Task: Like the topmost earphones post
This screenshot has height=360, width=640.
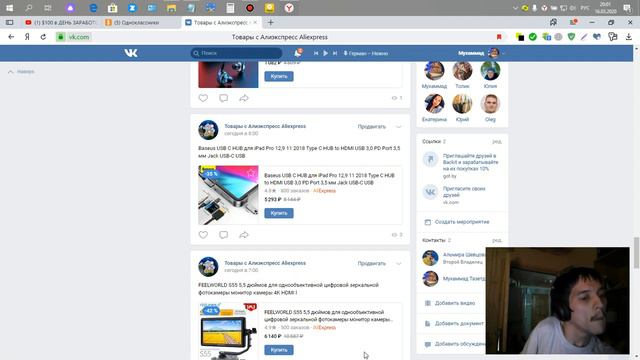Action: 203,98
